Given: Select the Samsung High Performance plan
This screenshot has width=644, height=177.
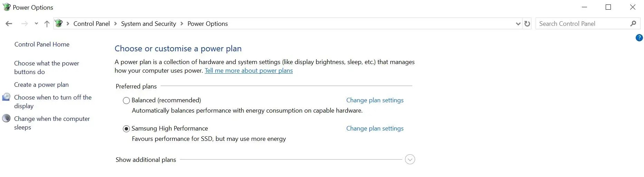Looking at the screenshot, I should click(x=126, y=129).
